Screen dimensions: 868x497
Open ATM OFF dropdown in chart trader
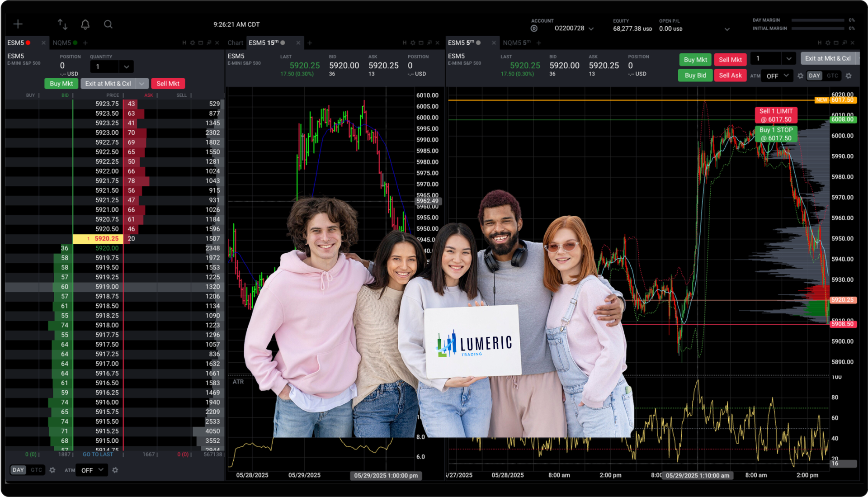(777, 76)
